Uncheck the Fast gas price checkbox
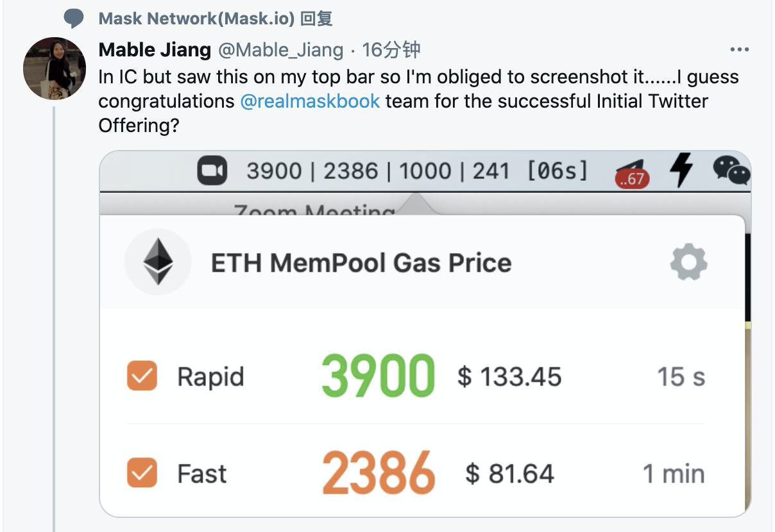 pyautogui.click(x=142, y=473)
